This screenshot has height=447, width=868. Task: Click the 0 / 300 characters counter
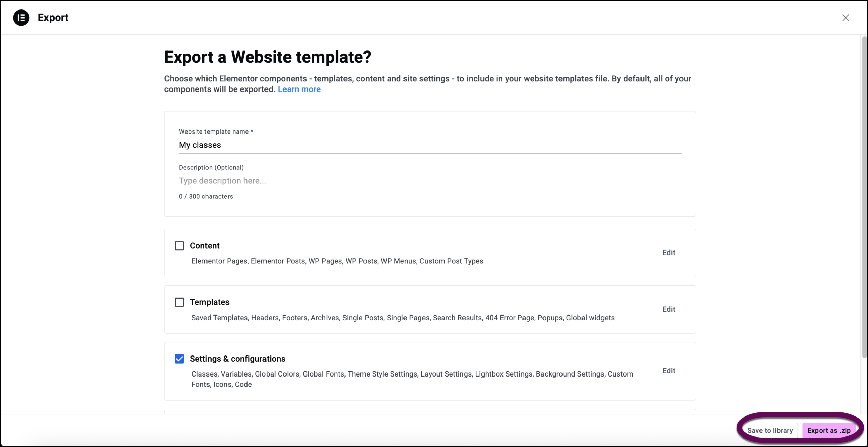(206, 196)
